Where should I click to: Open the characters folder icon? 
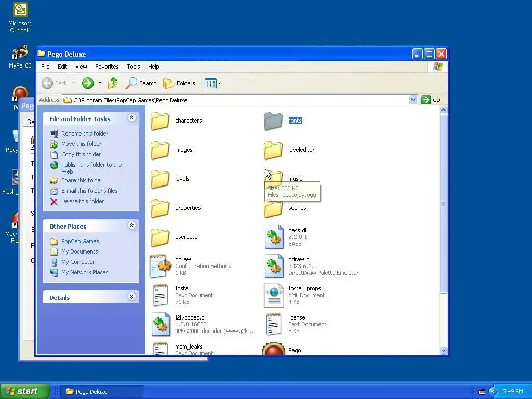tap(160, 121)
